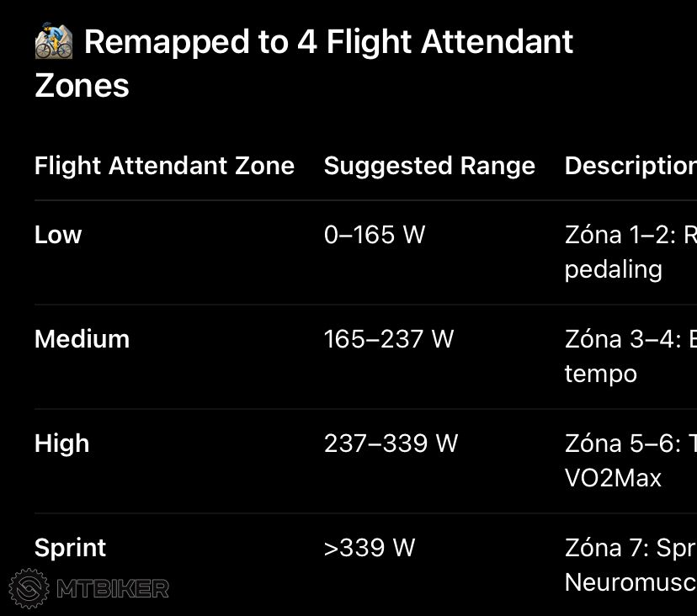
Task: Select the 'Medium' zone row label
Action: point(82,339)
